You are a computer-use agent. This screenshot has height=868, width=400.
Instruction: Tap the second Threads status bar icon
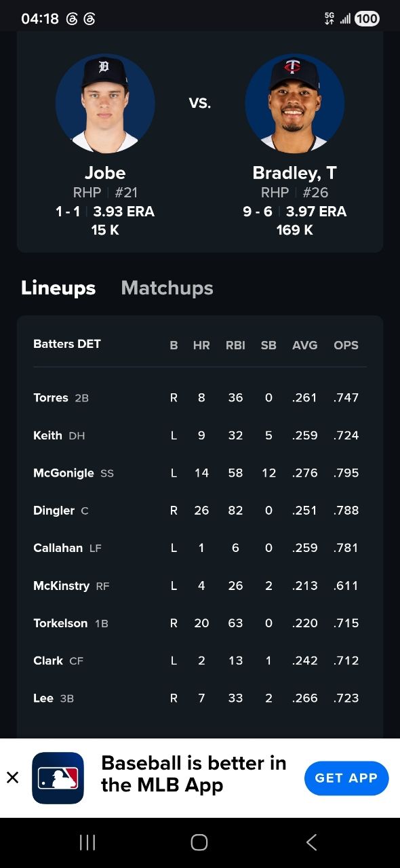click(x=89, y=19)
